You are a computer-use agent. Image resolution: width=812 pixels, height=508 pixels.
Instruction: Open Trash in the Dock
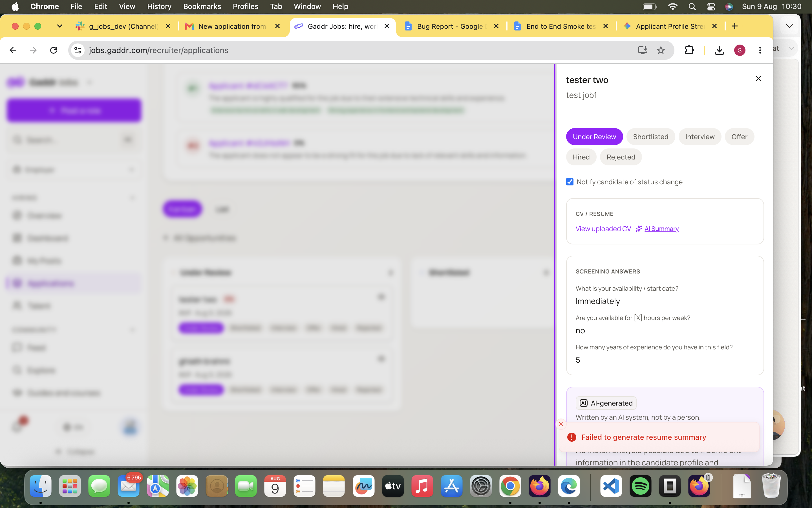(x=771, y=486)
